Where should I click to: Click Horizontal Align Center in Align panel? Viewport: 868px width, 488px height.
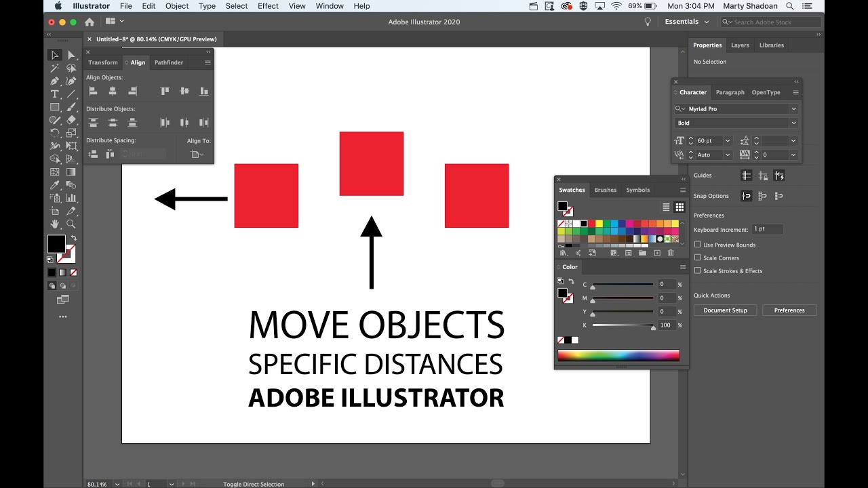[x=113, y=91]
